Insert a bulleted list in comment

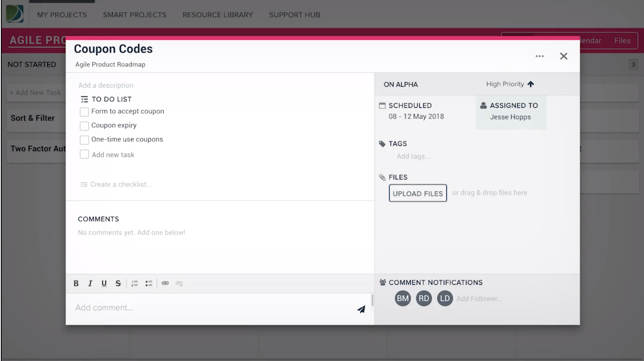pos(148,283)
